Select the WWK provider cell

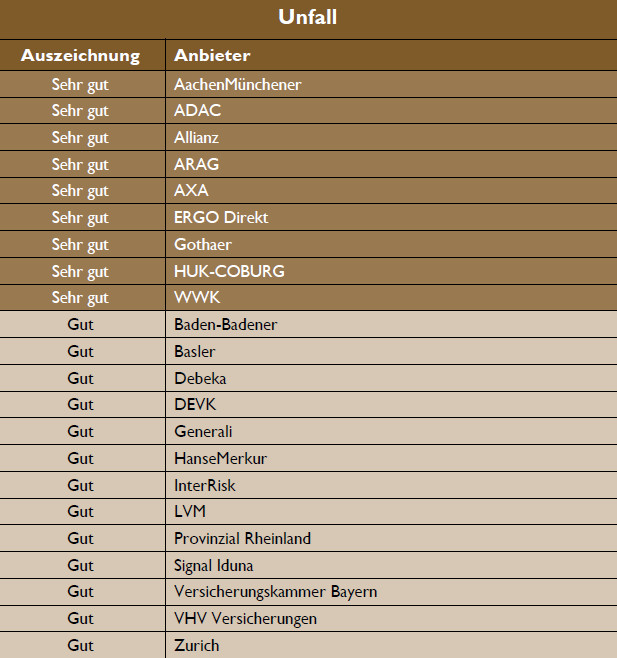196,298
